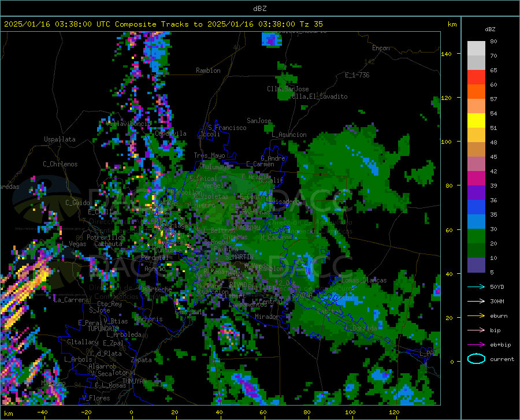Click the 'TUPUNGATO' map label

coord(103,329)
